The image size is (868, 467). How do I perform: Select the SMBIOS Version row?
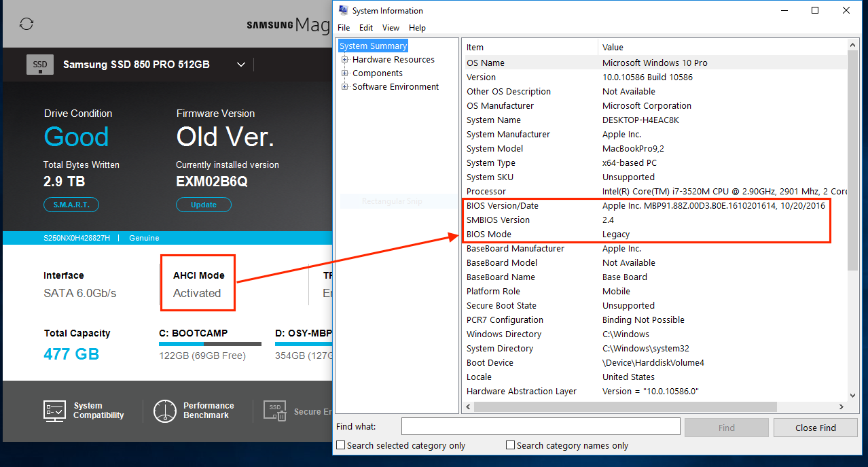coord(655,220)
